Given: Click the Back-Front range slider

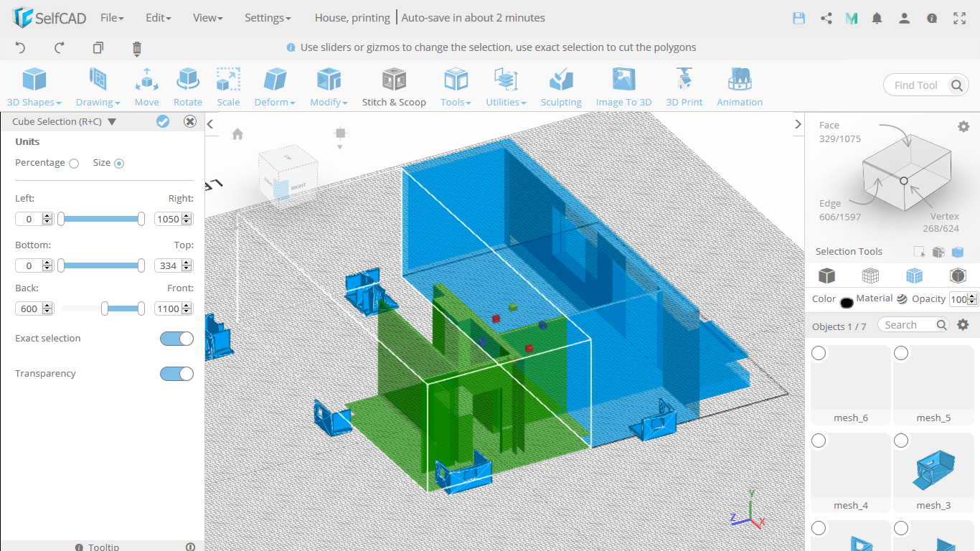Looking at the screenshot, I should tap(101, 309).
